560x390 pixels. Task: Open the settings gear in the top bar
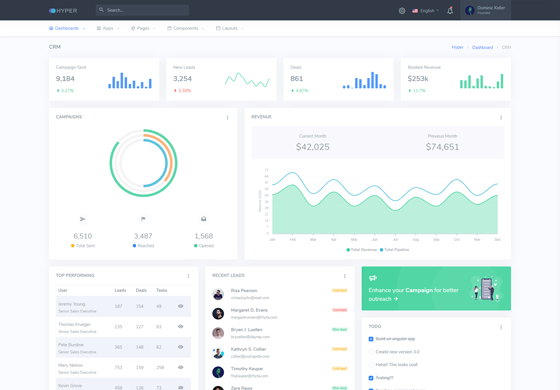[402, 11]
